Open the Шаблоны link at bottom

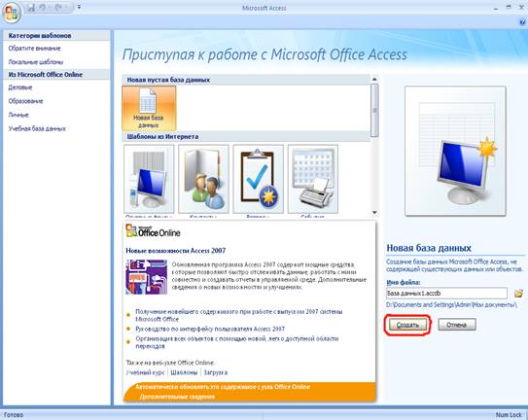pyautogui.click(x=184, y=372)
